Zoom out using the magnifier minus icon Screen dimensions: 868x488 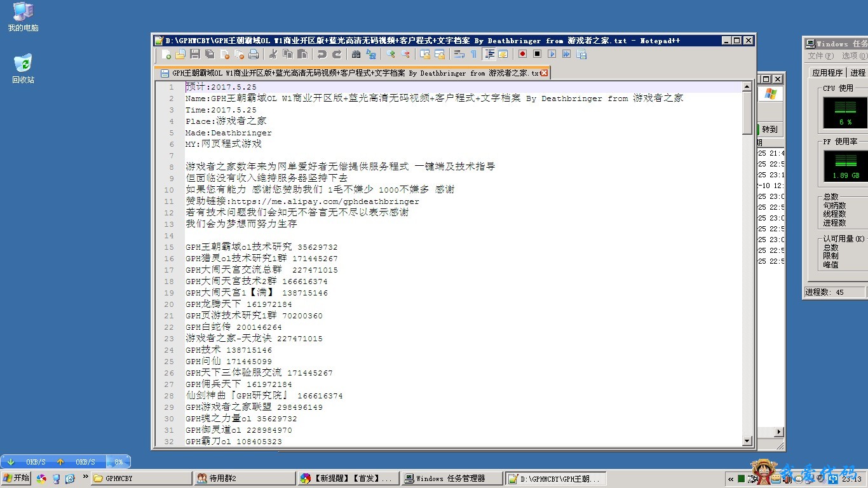[x=405, y=55]
